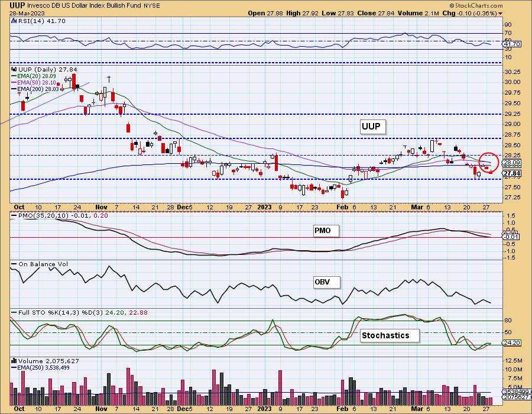
Task: Click the bar icon before Volume 2,075,627
Action: [x=14, y=361]
